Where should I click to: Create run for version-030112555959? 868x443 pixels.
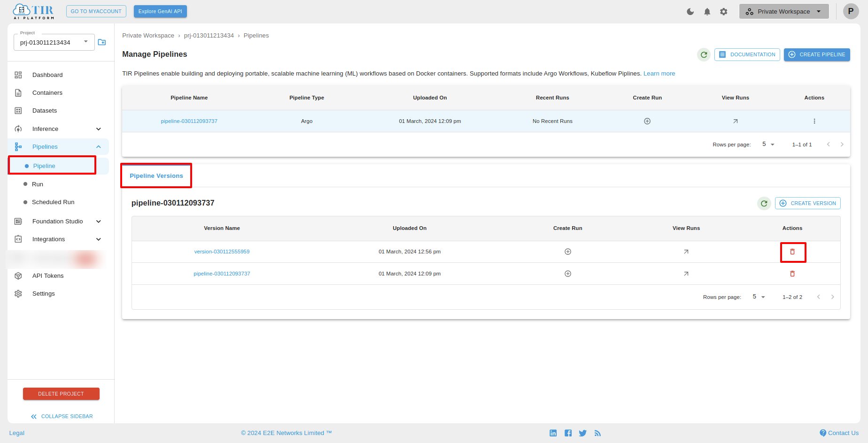pos(568,252)
